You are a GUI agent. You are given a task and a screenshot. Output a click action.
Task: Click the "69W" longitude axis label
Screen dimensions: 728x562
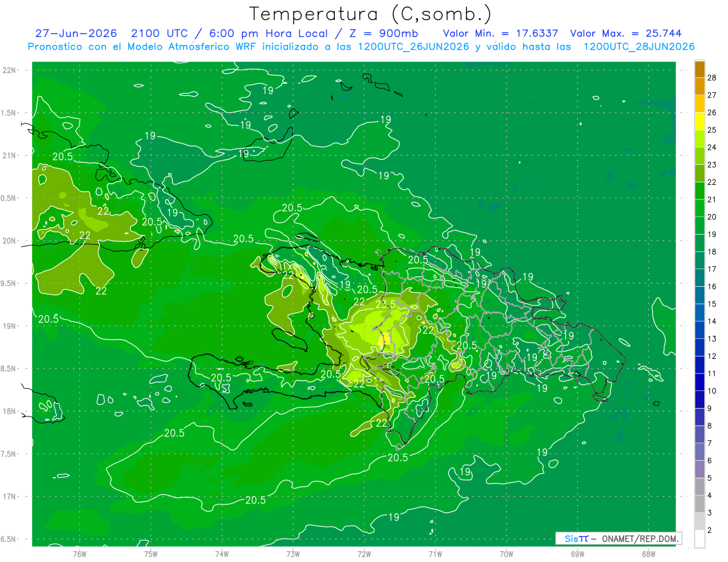coord(578,554)
